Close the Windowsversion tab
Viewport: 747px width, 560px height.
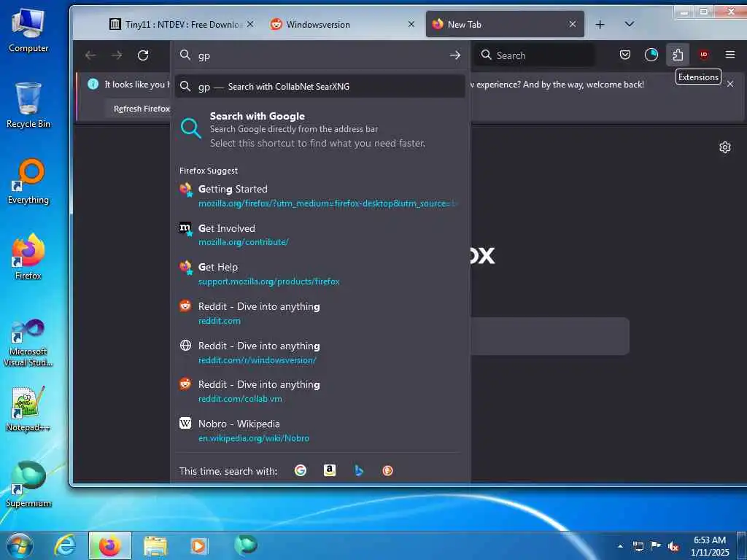(411, 24)
